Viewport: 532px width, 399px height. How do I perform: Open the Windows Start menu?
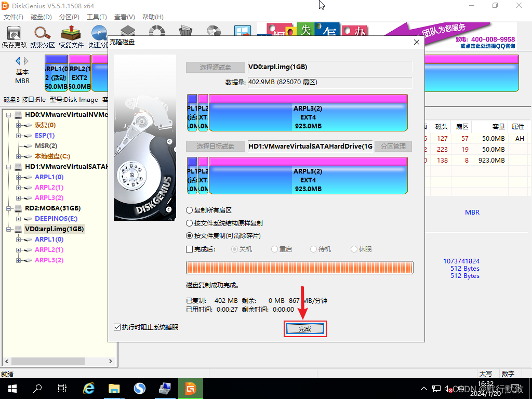12,388
